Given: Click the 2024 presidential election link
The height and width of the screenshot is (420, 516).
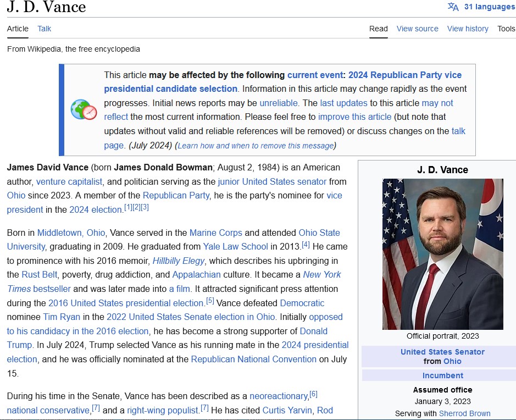Looking at the screenshot, I should [x=177, y=352].
